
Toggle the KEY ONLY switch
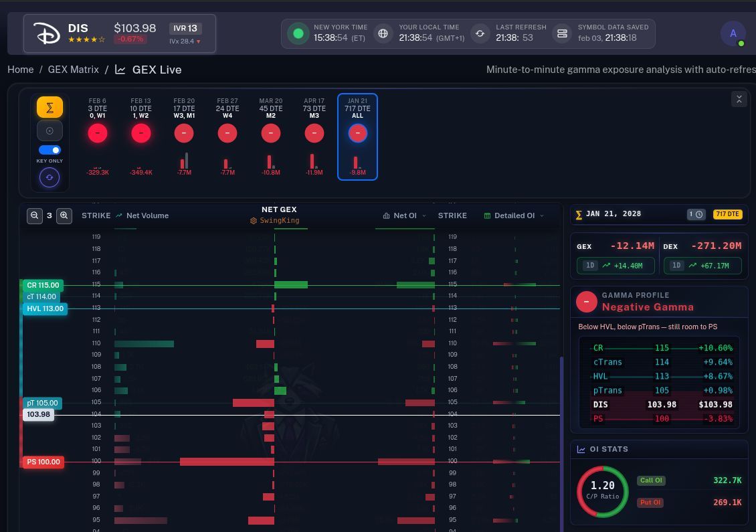(50, 150)
